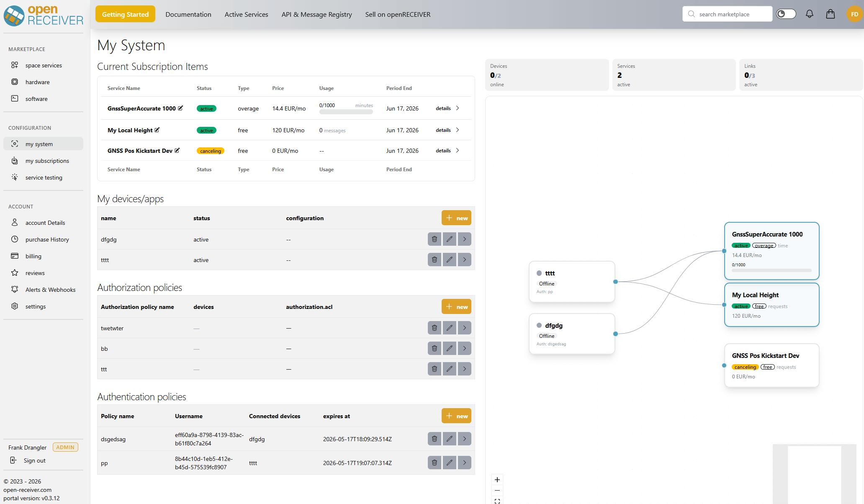Expand twetwter policy row
Screen dimensions: 864x504
click(x=465, y=328)
